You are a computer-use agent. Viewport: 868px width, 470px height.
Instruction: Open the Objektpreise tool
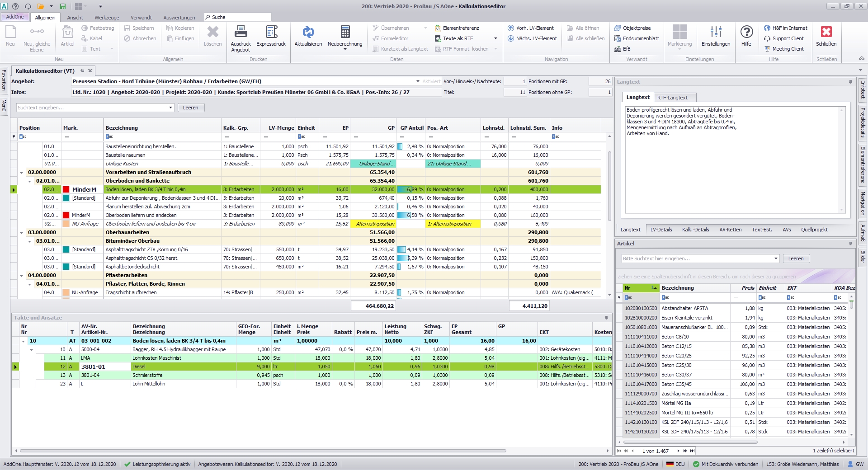(637, 28)
